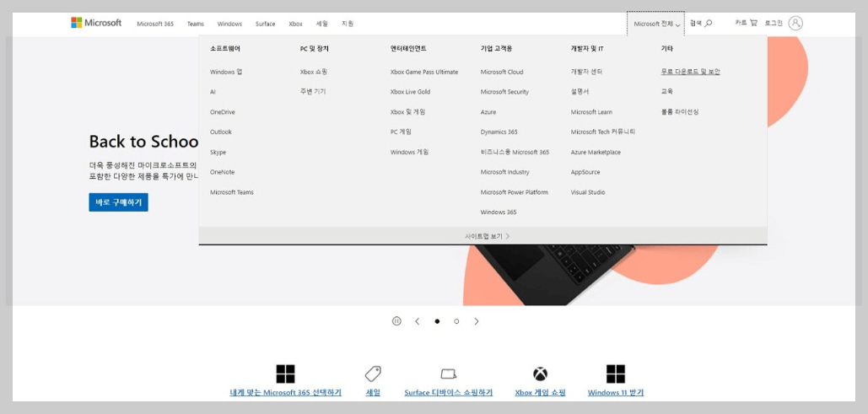Viewport: 868px width, 414px height.
Task: Select the first carousel slide dot
Action: (x=437, y=321)
